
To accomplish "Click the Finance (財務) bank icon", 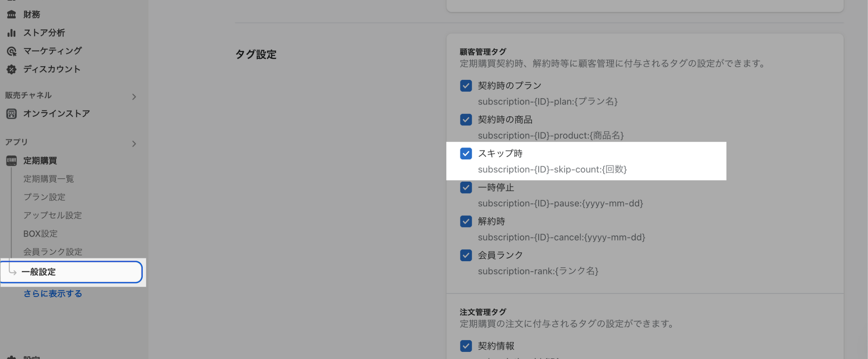I will click(11, 14).
